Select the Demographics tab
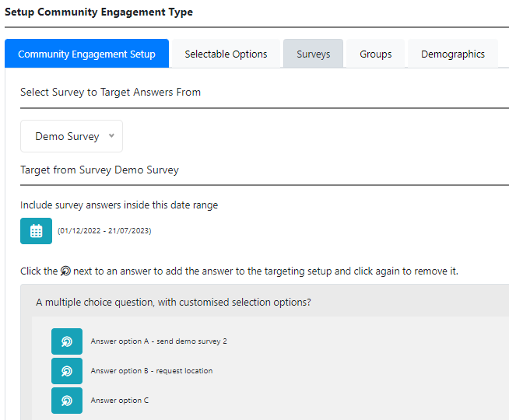The width and height of the screenshot is (509, 420). [452, 54]
